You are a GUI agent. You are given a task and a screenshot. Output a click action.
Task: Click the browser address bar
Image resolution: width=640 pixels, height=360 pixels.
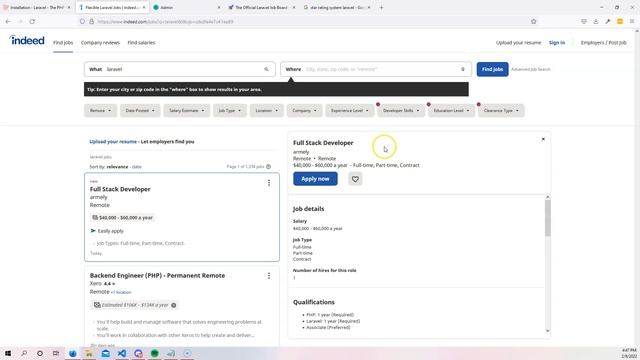(302, 21)
